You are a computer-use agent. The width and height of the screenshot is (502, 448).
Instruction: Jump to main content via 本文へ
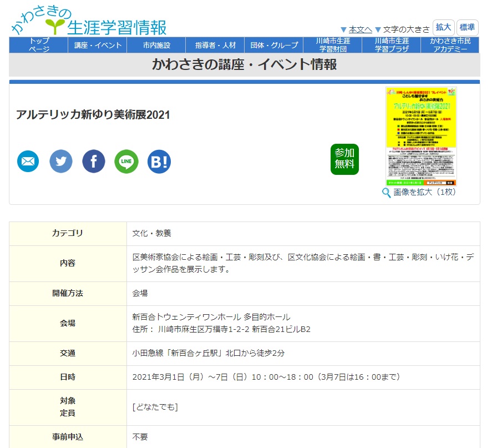[x=360, y=29]
